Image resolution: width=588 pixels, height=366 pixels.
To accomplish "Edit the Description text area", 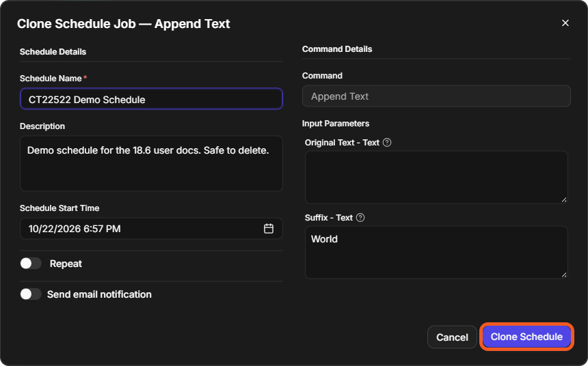I will point(151,164).
